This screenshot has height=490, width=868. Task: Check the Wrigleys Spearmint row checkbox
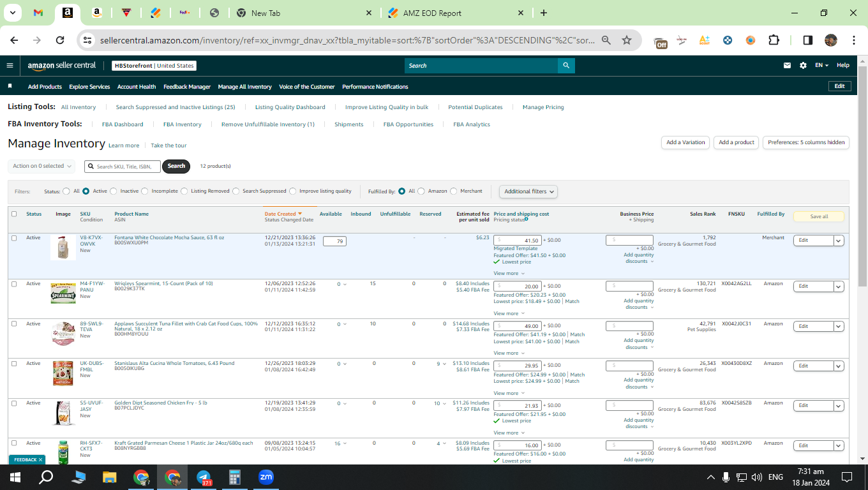click(14, 284)
